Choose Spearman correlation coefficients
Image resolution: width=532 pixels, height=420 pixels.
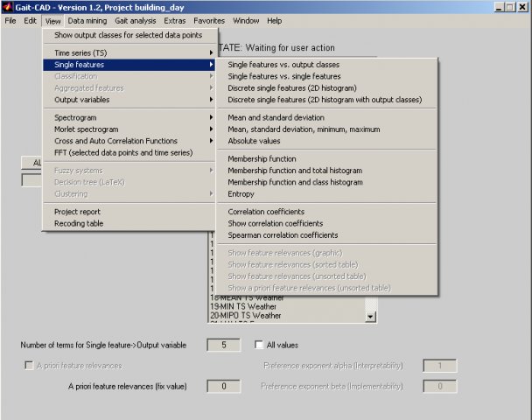(x=326, y=235)
